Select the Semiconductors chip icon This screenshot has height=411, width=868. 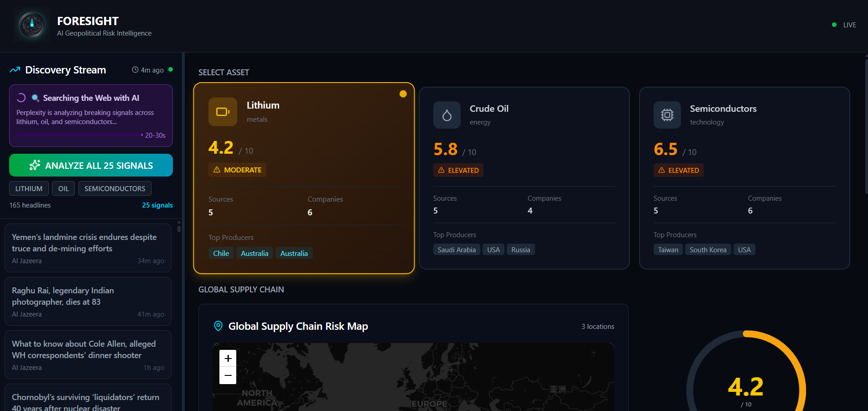pyautogui.click(x=667, y=115)
